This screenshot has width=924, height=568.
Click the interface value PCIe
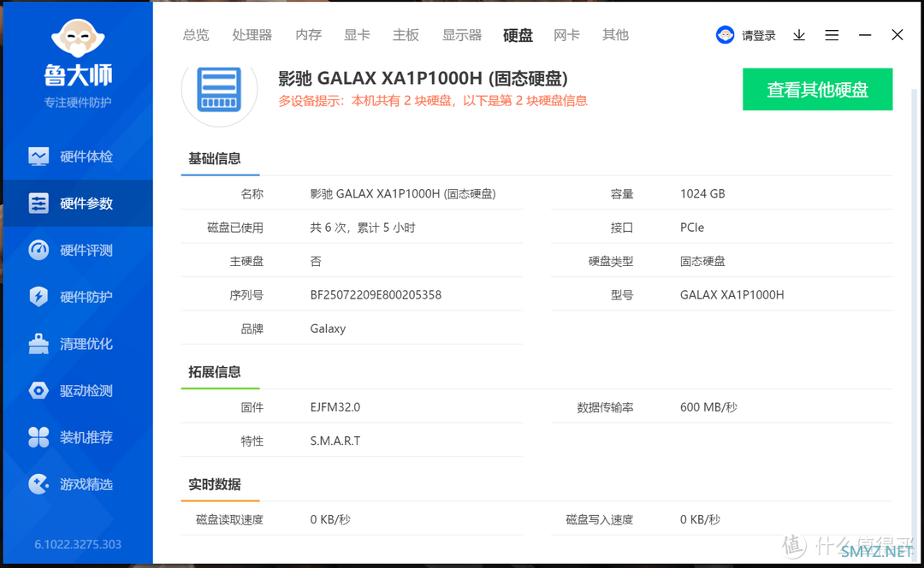coord(692,228)
